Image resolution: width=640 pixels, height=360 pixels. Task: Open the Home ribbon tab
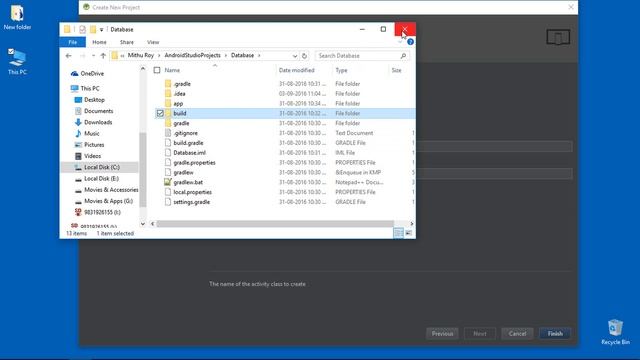pyautogui.click(x=99, y=42)
